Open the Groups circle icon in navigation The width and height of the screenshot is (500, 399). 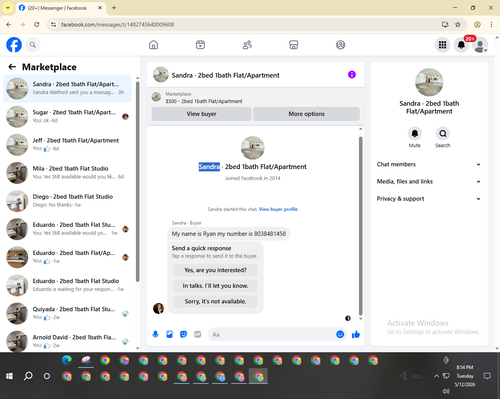point(340,45)
